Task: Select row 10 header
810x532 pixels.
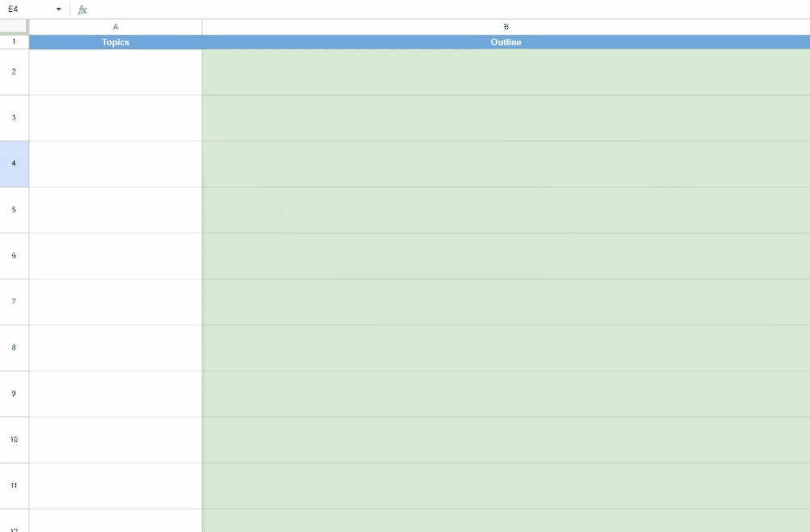Action: click(x=14, y=440)
